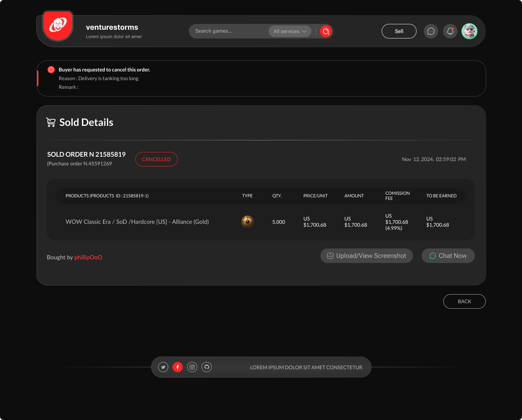Viewport: 522px width, 420px height.
Task: Click the PRICE/UNIT column header
Action: tap(315, 196)
